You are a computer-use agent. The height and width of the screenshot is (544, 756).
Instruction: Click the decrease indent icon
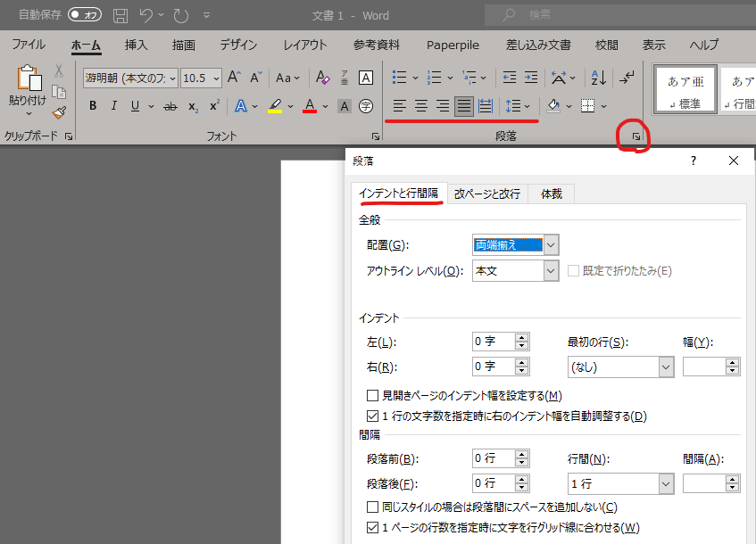(509, 77)
